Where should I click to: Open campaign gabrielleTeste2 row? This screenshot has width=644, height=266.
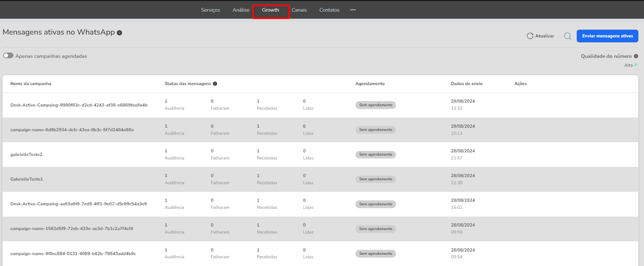click(26, 154)
